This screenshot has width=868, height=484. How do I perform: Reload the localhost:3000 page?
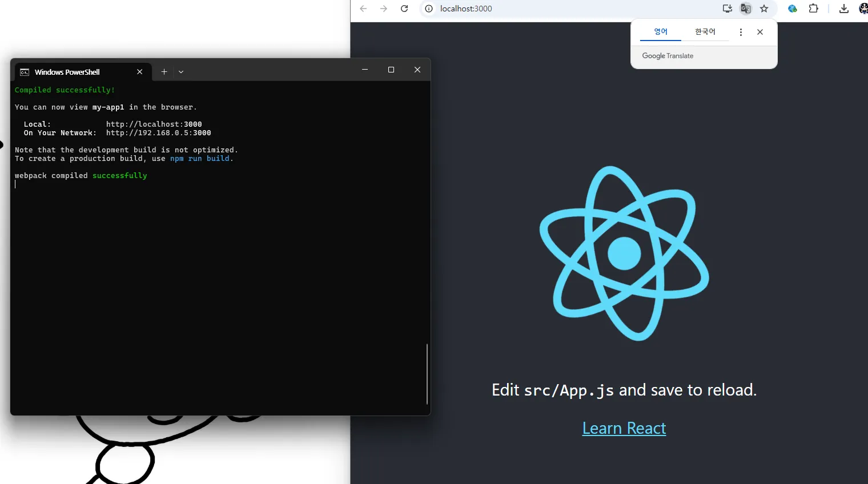[404, 9]
